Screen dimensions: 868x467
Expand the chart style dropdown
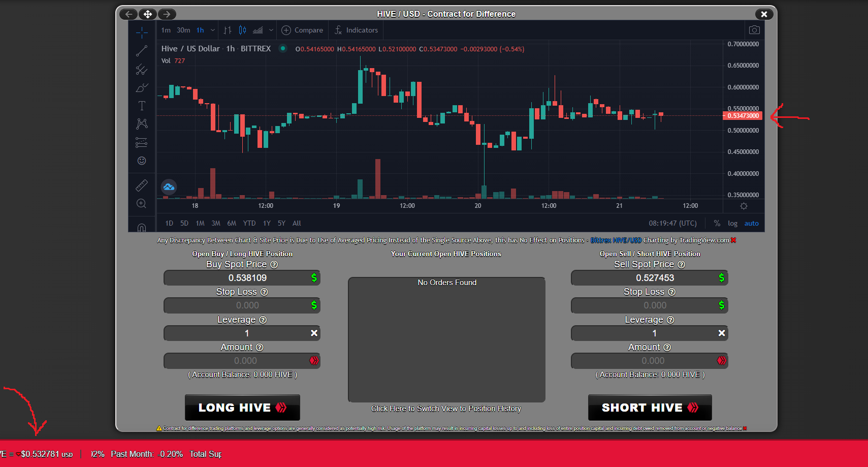pyautogui.click(x=271, y=30)
